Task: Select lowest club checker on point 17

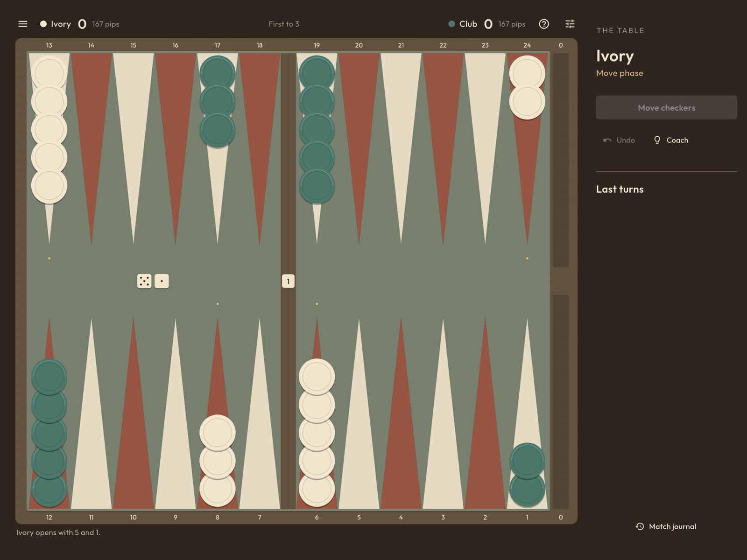Action: coord(217,130)
